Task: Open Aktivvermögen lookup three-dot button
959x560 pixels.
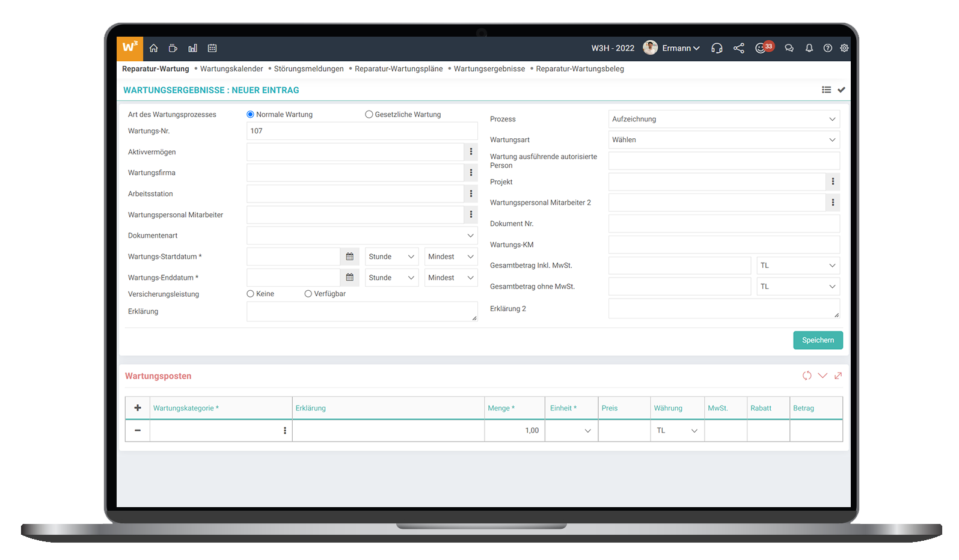Action: pos(471,151)
